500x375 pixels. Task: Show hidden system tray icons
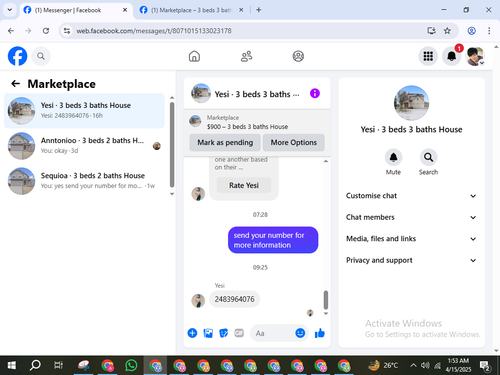coord(413,365)
